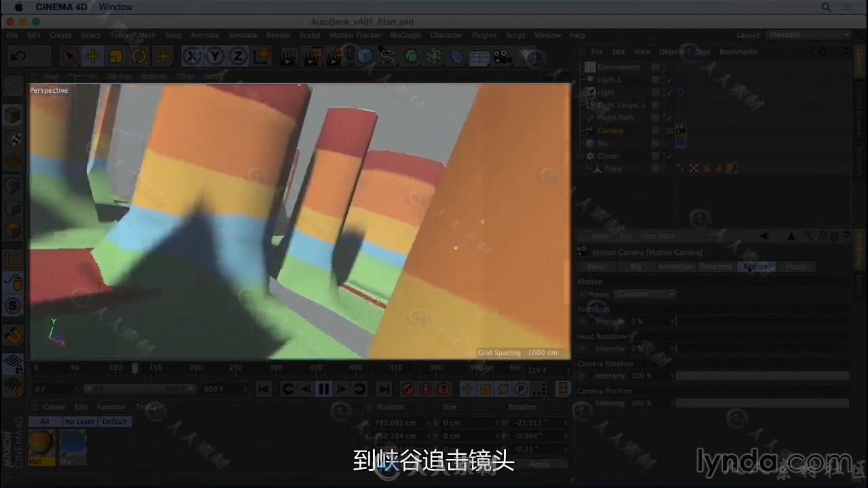Image resolution: width=868 pixels, height=488 pixels.
Task: Click the Position X value field
Action: tap(399, 423)
